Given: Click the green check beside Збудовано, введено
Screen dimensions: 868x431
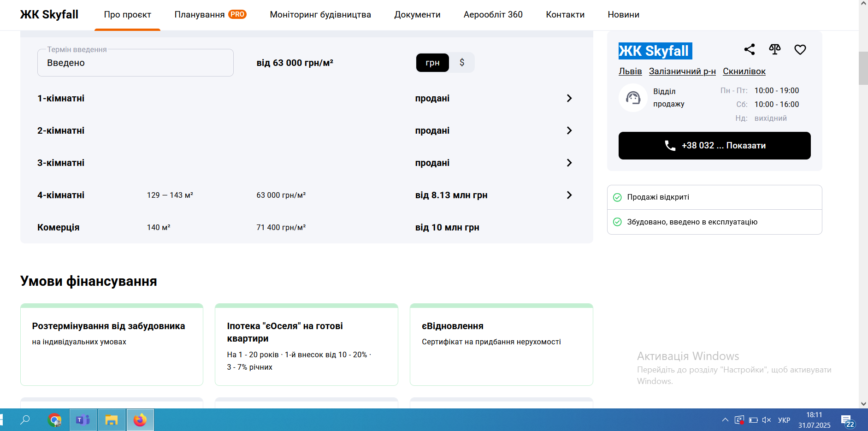Looking at the screenshot, I should point(617,222).
